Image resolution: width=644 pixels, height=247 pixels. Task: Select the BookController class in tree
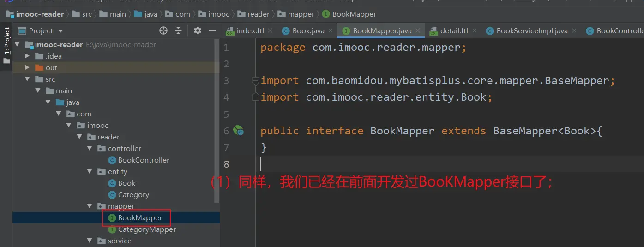(143, 160)
